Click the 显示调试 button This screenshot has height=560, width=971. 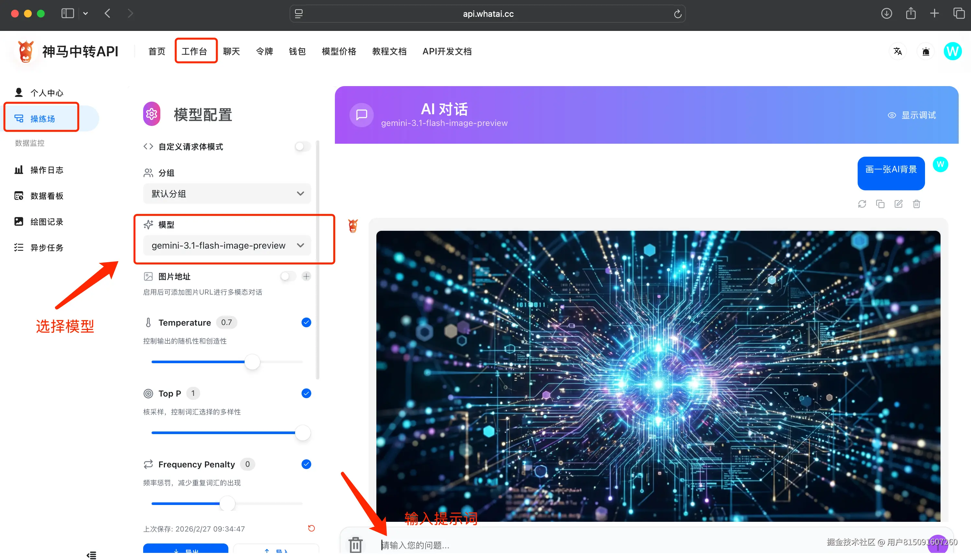911,115
